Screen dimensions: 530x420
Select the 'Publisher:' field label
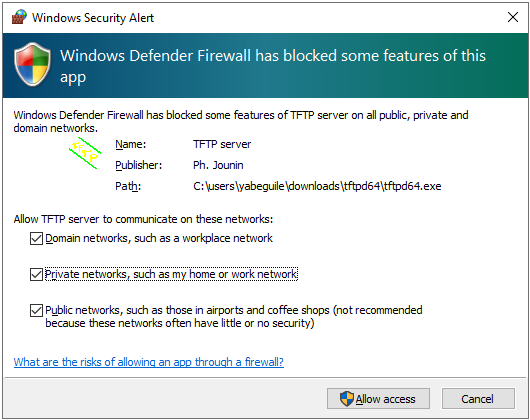coord(139,165)
